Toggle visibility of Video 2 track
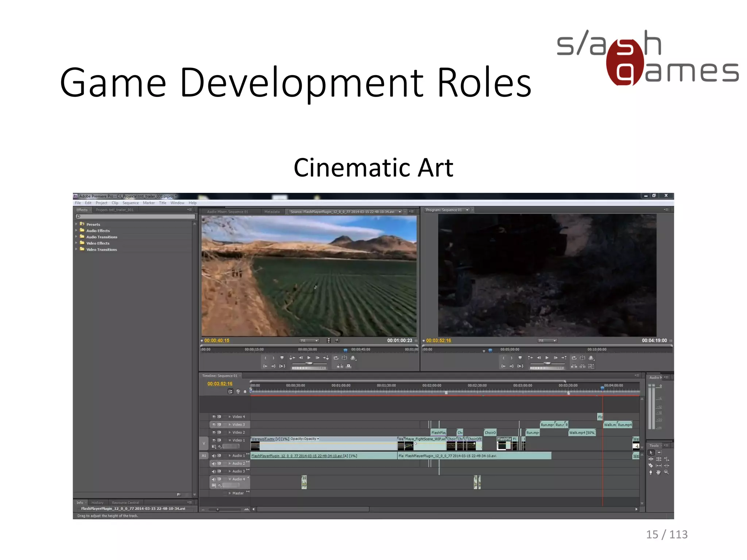747x560 pixels. pos(214,432)
